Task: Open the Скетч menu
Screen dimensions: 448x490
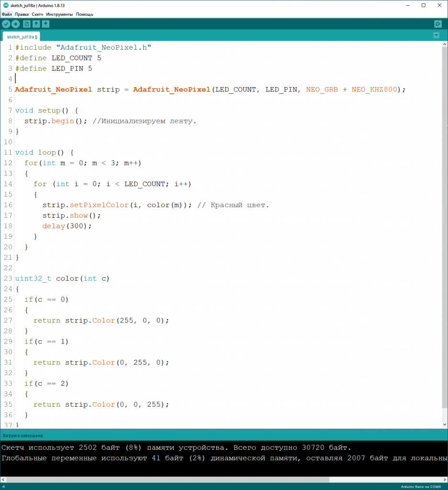Action: [37, 14]
